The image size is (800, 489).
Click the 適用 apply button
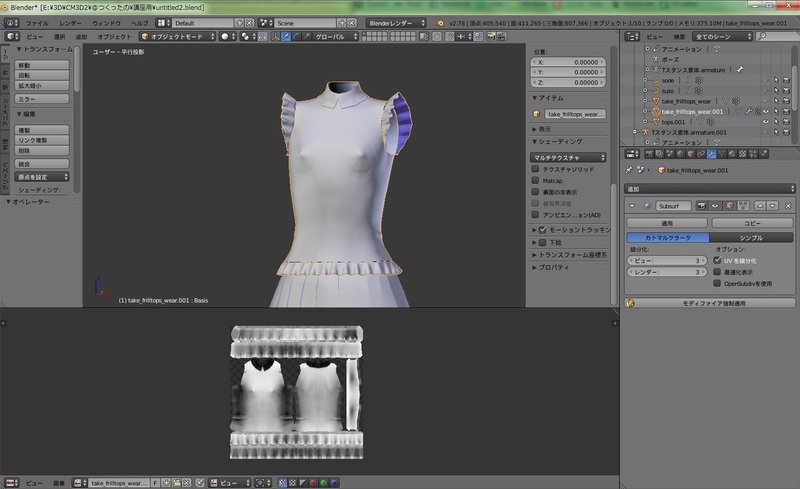[x=667, y=222]
